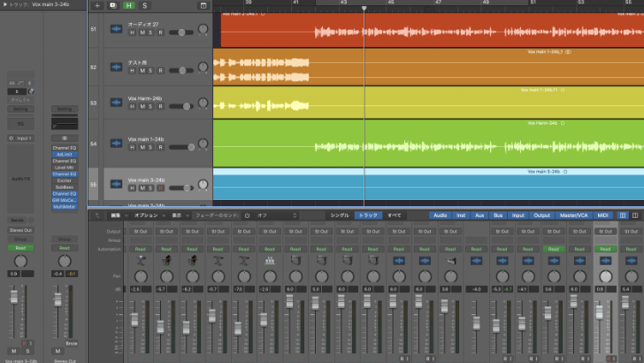
Task: Toggle the Input channel filter button
Action: point(517,215)
